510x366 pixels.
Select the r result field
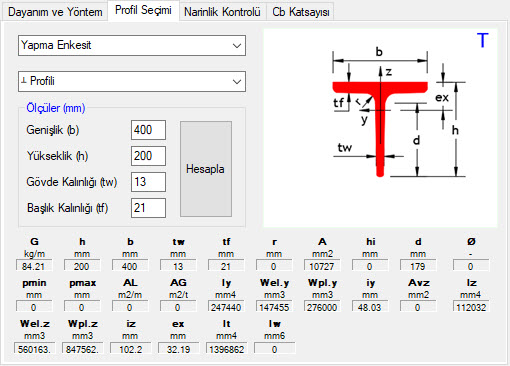point(274,266)
